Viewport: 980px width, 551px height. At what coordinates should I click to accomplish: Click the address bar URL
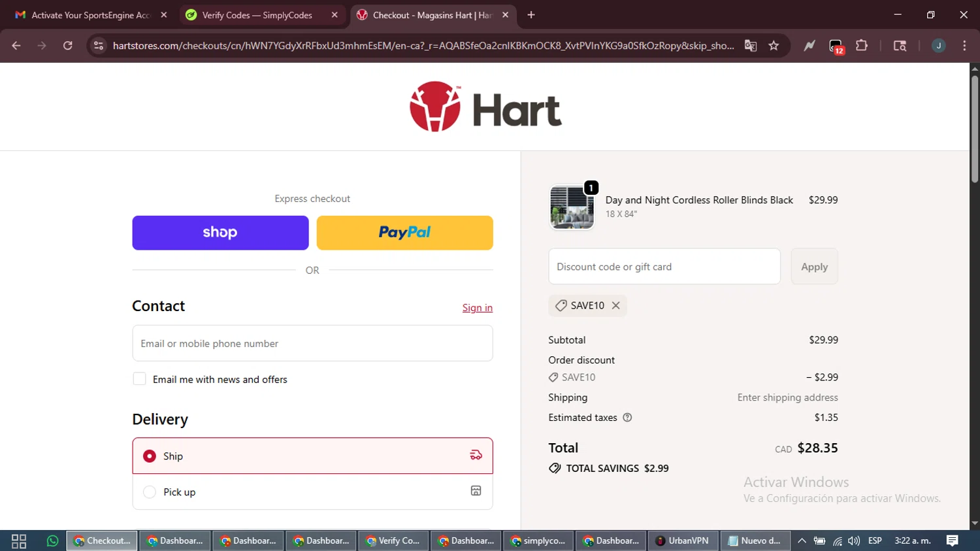coord(423,46)
